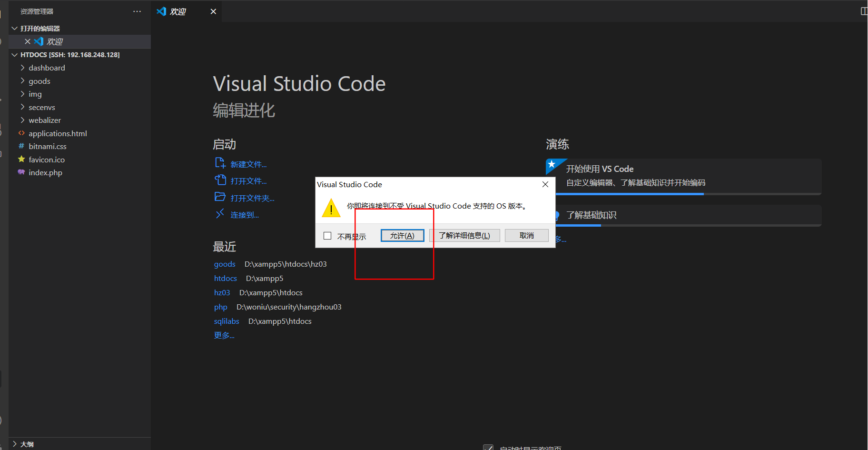The height and width of the screenshot is (450, 868).
Task: Click the Open File icon beside 打开文件
Action: pyautogui.click(x=220, y=180)
